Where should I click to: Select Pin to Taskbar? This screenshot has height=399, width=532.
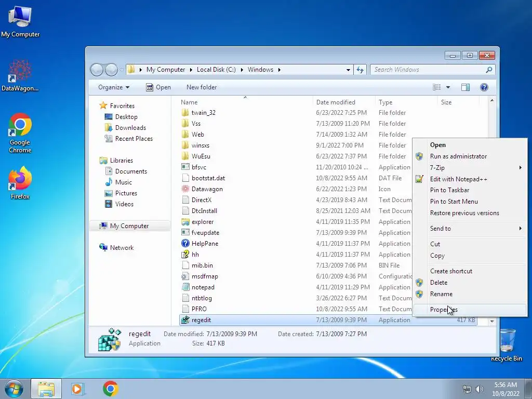[470, 190]
